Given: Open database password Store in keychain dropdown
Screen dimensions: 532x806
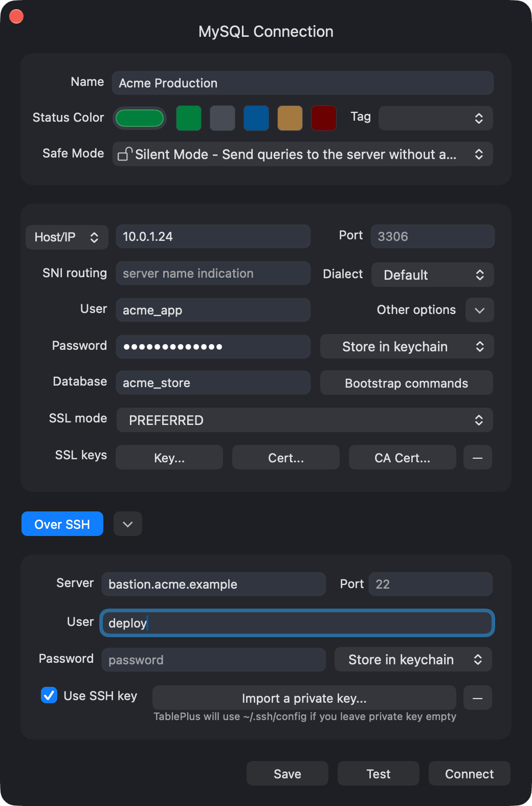Looking at the screenshot, I should (x=407, y=346).
